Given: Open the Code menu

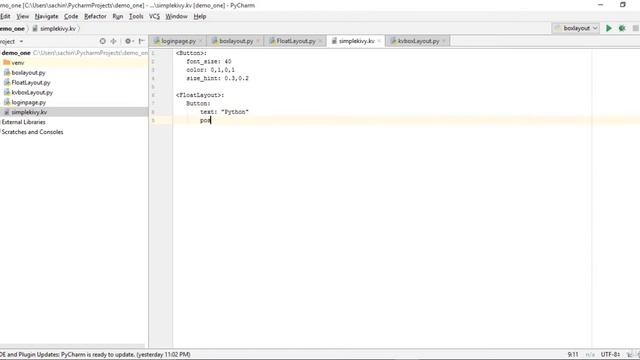Looking at the screenshot, I should coord(71,16).
